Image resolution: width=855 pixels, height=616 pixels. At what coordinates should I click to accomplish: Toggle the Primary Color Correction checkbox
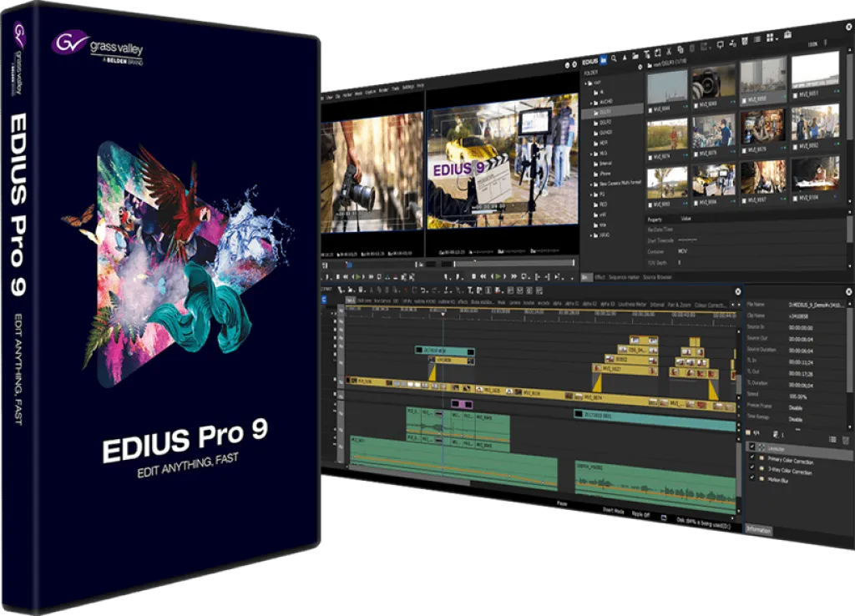click(x=752, y=457)
